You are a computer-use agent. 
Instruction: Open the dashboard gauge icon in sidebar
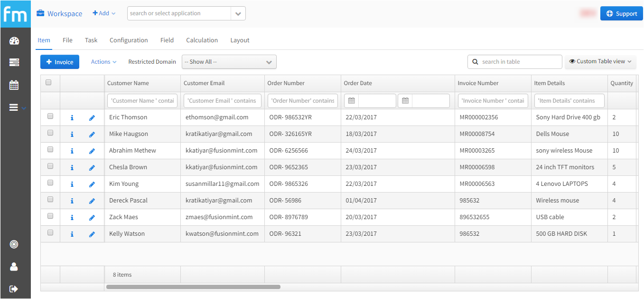click(14, 41)
